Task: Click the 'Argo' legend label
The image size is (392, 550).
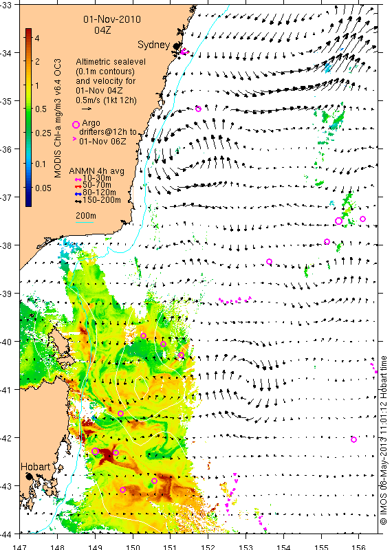Action: click(x=91, y=123)
